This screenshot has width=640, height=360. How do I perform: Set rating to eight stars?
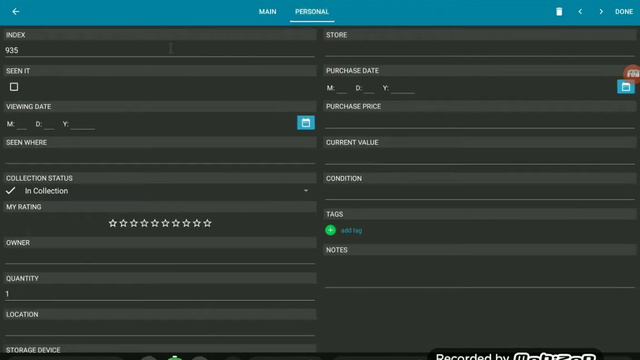[x=187, y=223]
